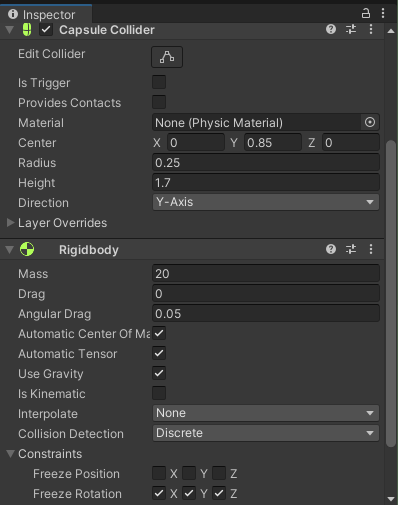Click the Center Y value 0.85
The height and width of the screenshot is (505, 398).
273,143
